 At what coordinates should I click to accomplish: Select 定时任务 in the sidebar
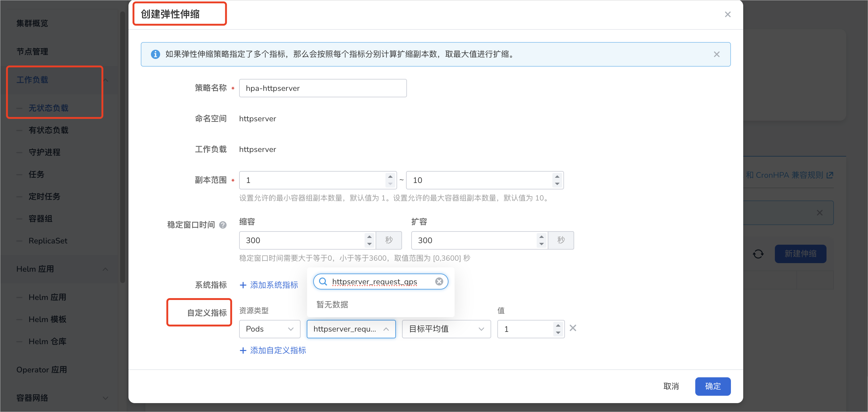click(45, 196)
